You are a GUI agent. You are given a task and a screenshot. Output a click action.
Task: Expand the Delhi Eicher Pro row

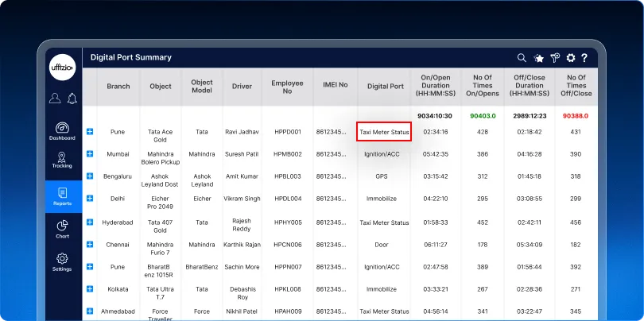90,199
